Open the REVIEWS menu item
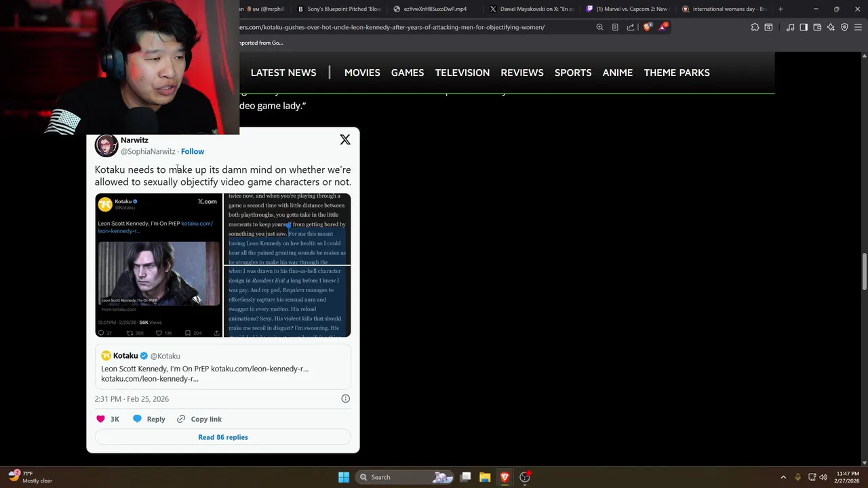The image size is (868, 488). (x=522, y=73)
